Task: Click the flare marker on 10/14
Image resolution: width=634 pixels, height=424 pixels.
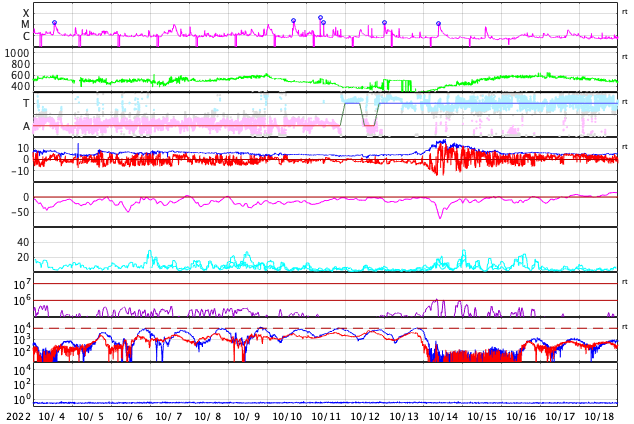Action: [438, 23]
